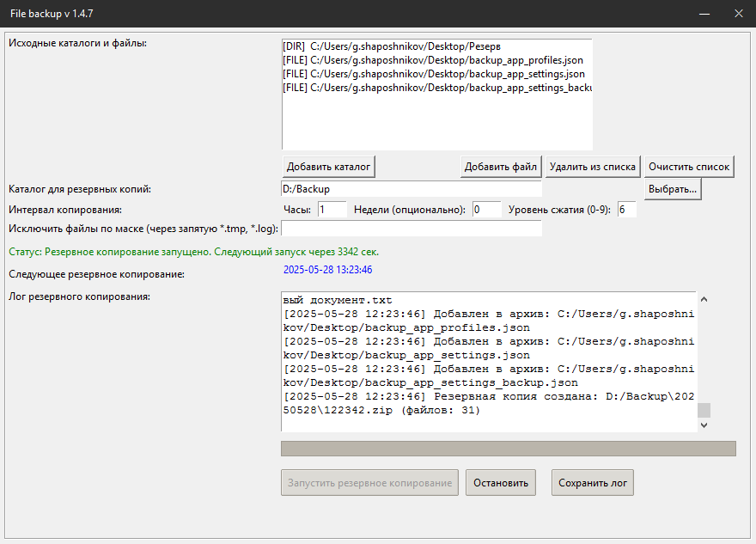Screen dimensions: 756x544
Task: Click the log scrollbar thumb
Action: click(704, 410)
